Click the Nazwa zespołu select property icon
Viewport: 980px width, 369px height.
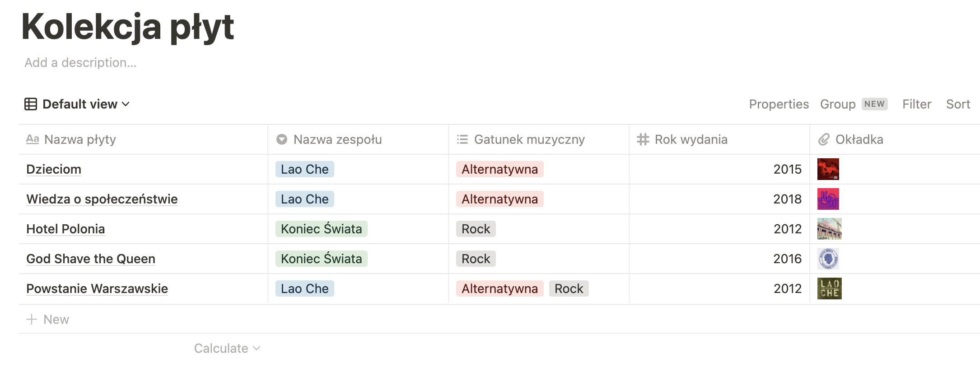click(x=282, y=139)
